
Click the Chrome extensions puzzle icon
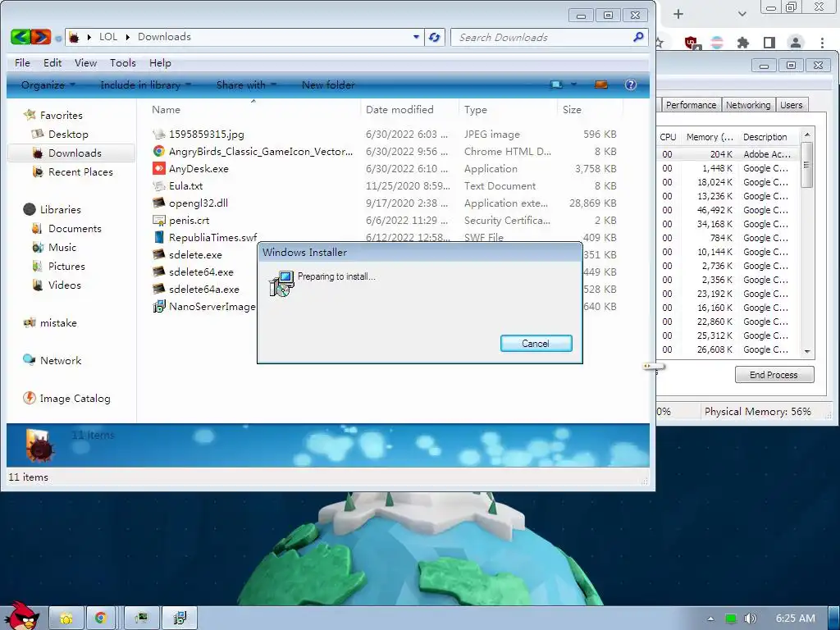click(743, 43)
